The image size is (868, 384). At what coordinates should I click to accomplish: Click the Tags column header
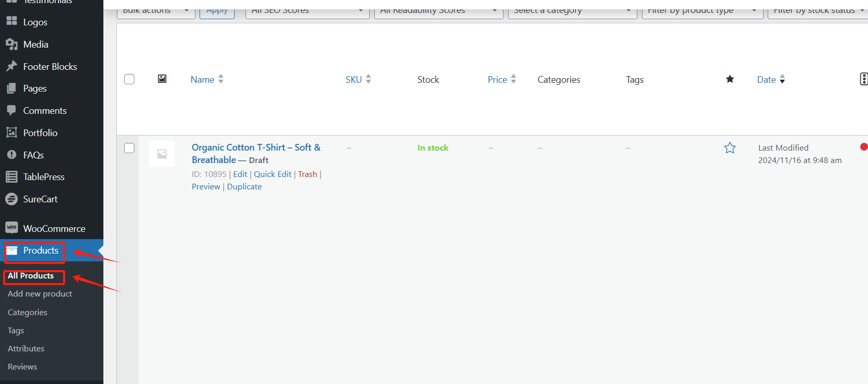pyautogui.click(x=635, y=80)
